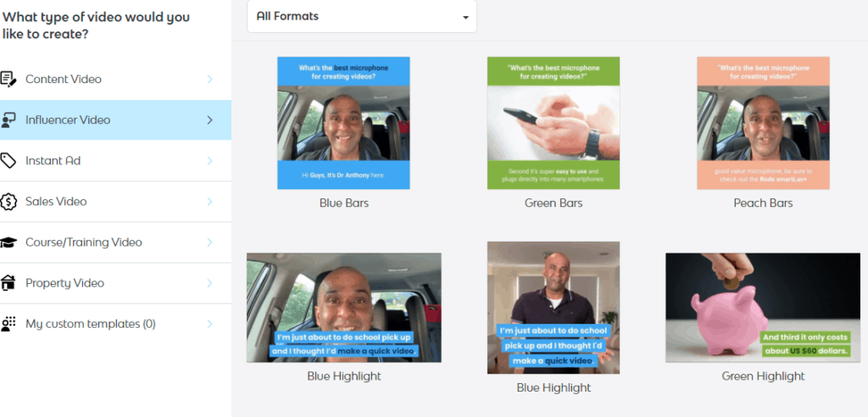Choose the Green Bars template thumbnail
This screenshot has width=868, height=417.
coord(553,123)
